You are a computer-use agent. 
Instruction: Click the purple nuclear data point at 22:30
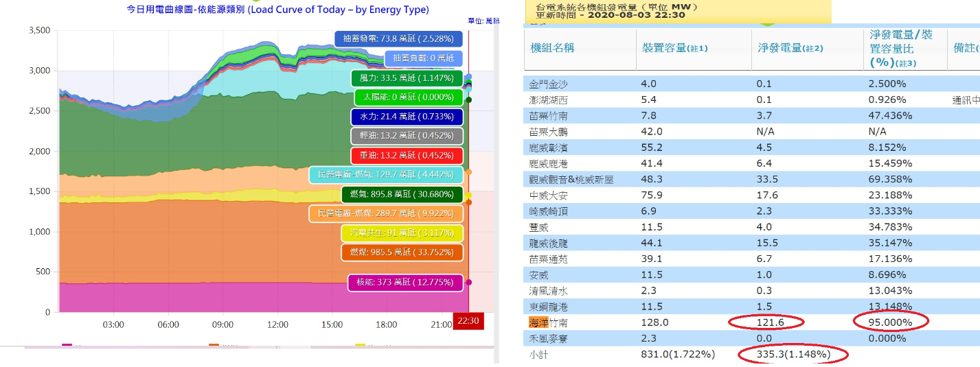(x=468, y=283)
